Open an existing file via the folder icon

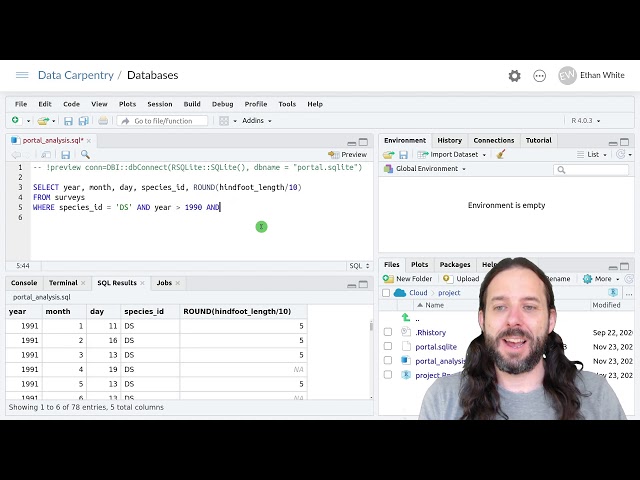[43, 121]
